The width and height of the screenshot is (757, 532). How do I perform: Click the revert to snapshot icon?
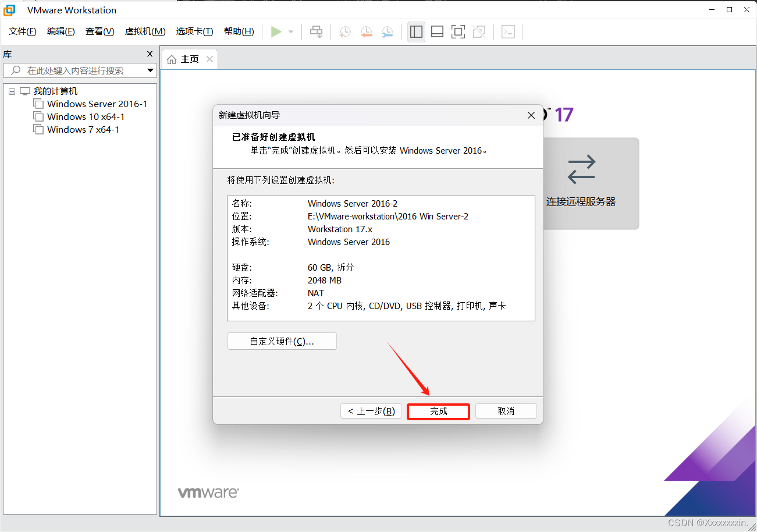(x=366, y=31)
